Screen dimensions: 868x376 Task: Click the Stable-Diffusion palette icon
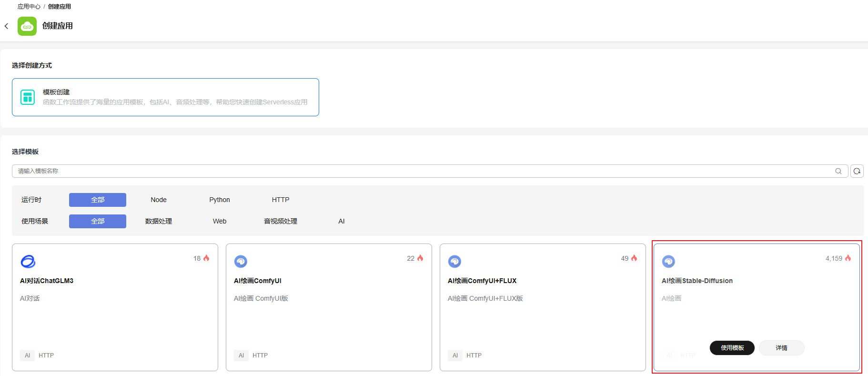coord(668,261)
